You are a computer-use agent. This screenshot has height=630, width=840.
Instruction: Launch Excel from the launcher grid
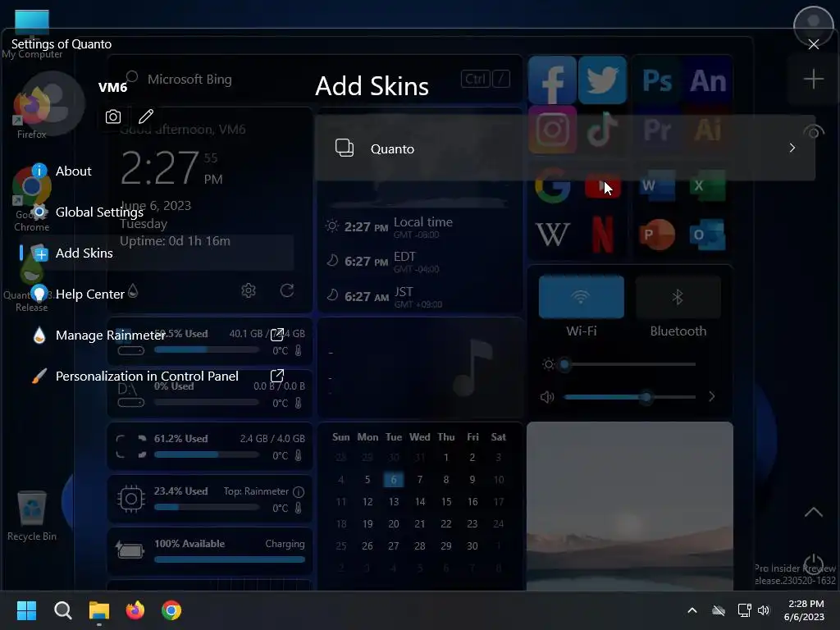click(708, 185)
